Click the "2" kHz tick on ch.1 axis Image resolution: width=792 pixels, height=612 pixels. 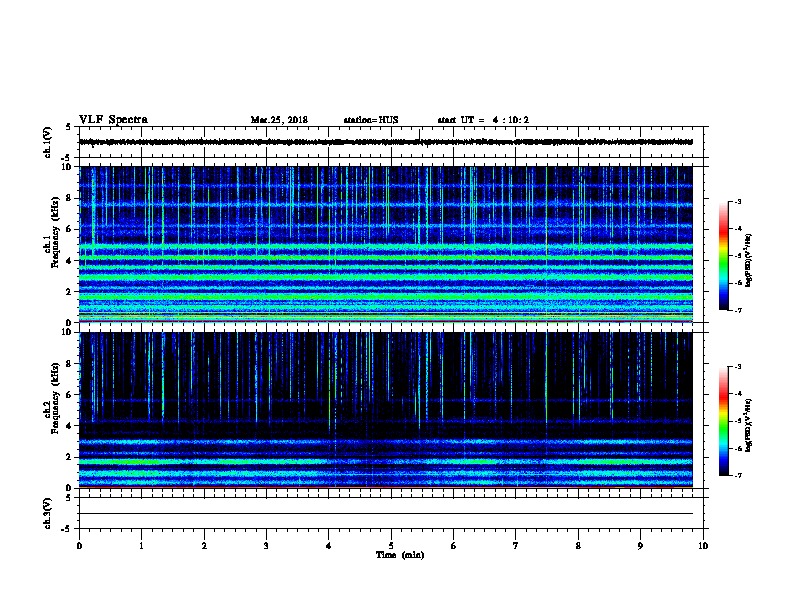[70, 291]
